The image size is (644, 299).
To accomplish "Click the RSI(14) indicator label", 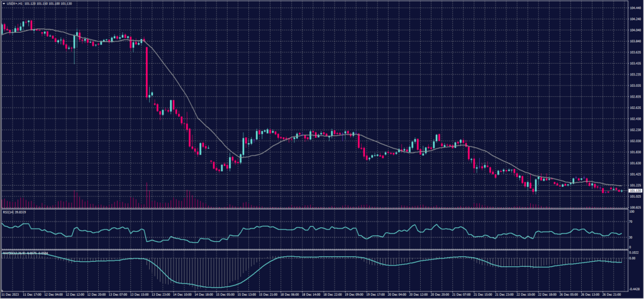I will point(12,212).
